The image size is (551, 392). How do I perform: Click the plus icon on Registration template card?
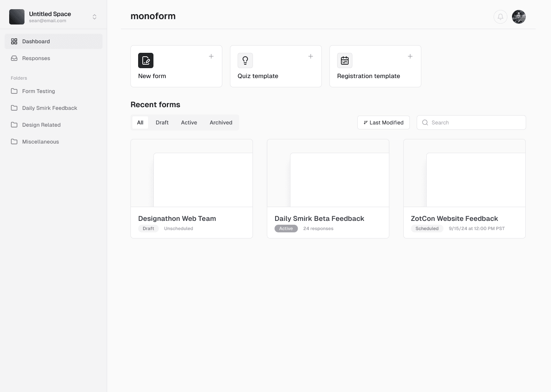point(410,56)
